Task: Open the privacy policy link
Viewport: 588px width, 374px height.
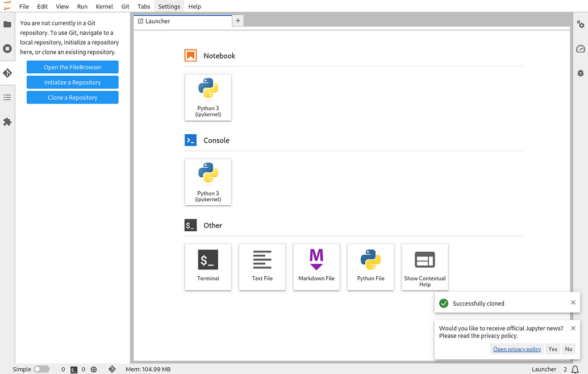Action: [x=516, y=348]
